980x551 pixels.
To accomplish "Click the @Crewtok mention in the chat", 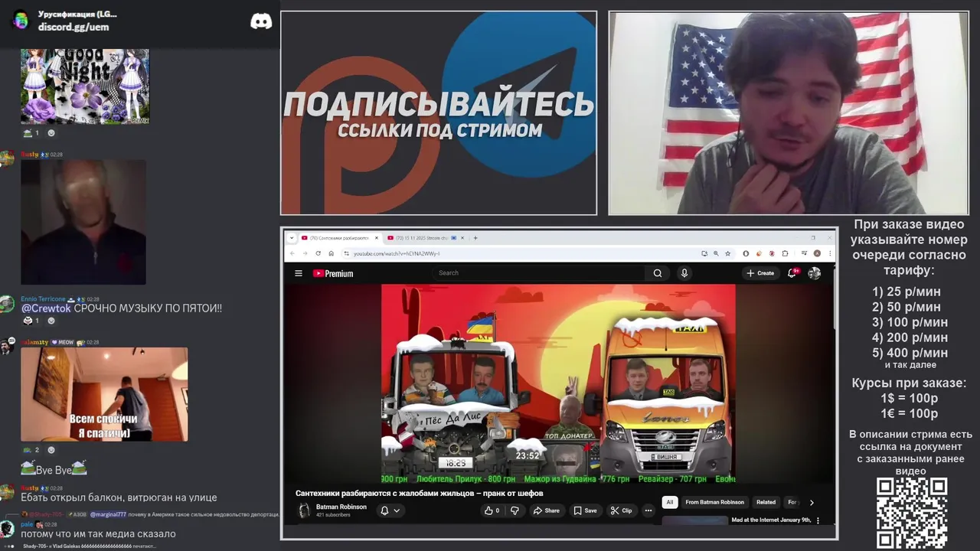I will [46, 308].
